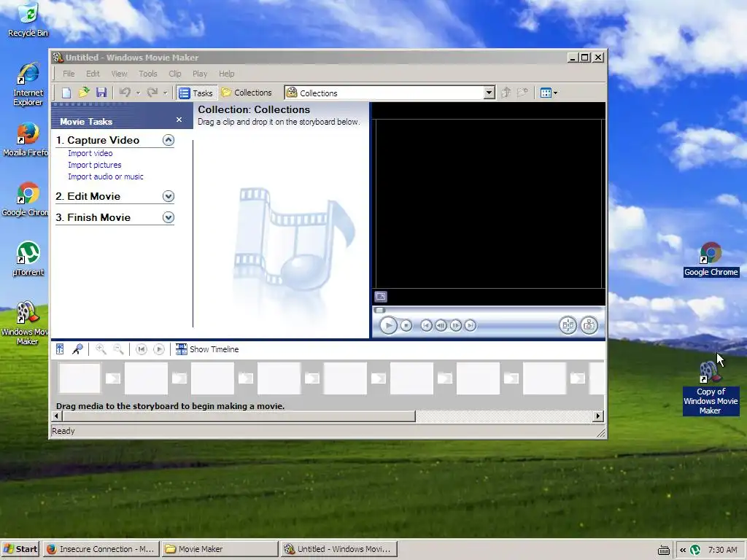
Task: Select the right-side Google Chrome desktop icon
Action: (711, 260)
